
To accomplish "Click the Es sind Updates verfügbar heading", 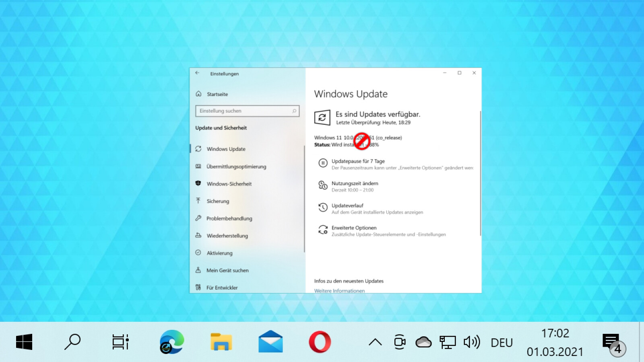I will coord(378,114).
